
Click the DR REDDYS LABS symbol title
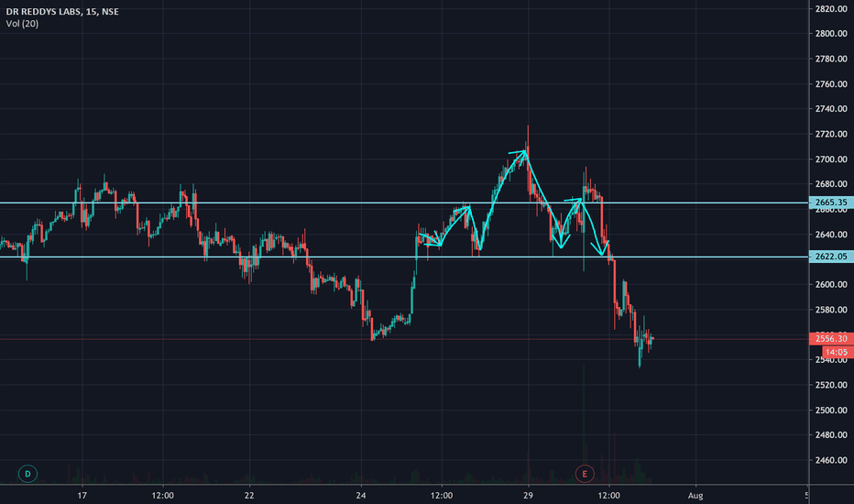tap(62, 11)
